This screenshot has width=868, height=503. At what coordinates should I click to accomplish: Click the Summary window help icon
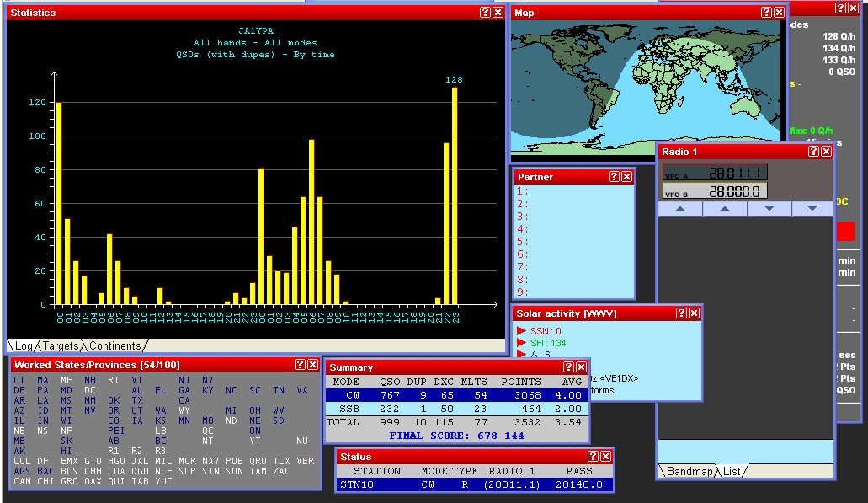click(568, 367)
